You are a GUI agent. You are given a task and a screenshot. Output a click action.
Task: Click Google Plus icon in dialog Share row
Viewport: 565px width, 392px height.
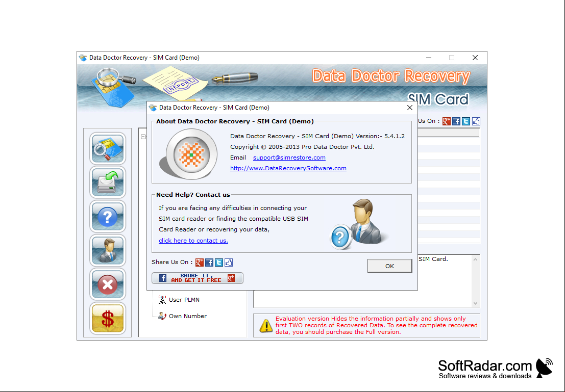click(200, 263)
